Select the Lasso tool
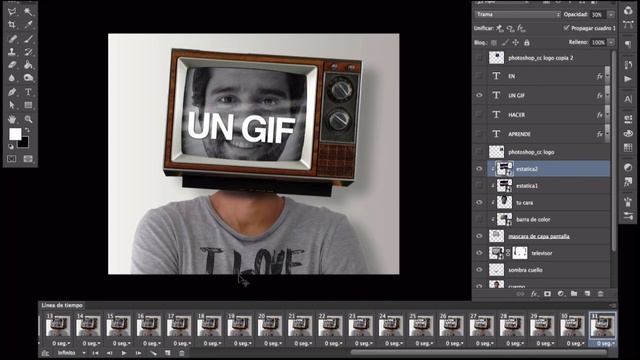This screenshot has width=640, height=360. 12,11
